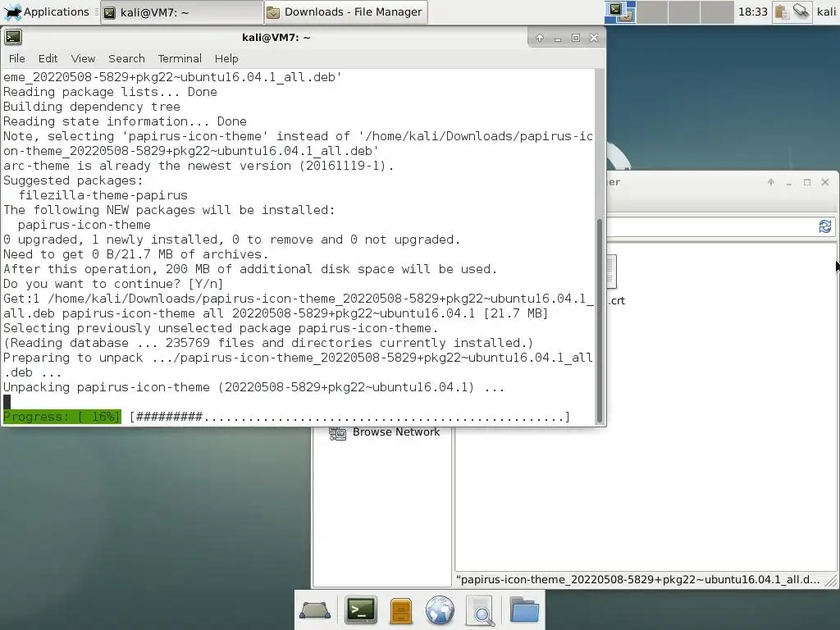
Task: Click the 'Reading package lists... Done' line
Action: [x=110, y=92]
